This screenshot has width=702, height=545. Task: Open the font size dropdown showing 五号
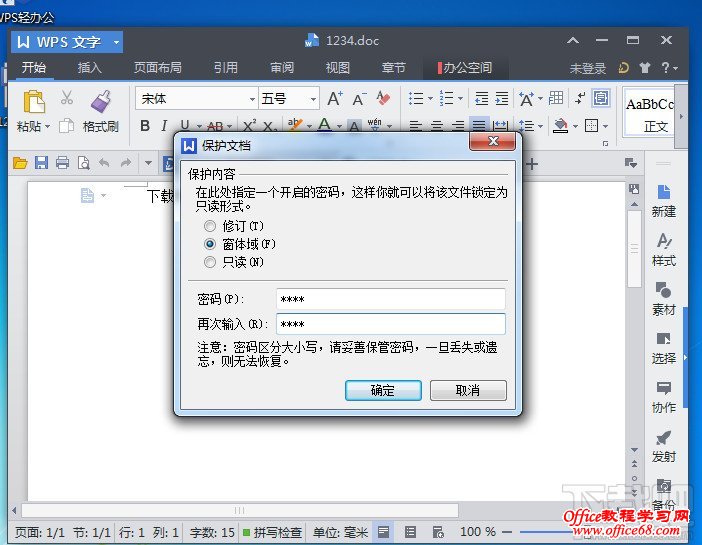point(313,99)
